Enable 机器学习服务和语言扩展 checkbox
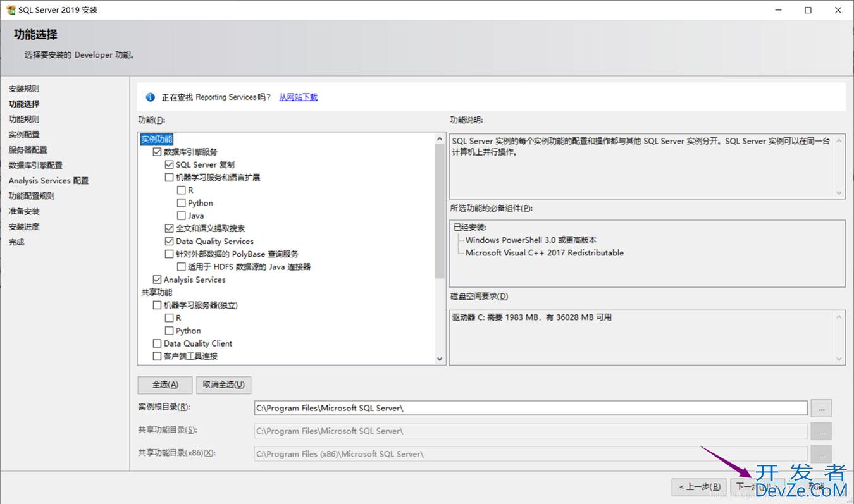The image size is (854, 504). coord(169,178)
